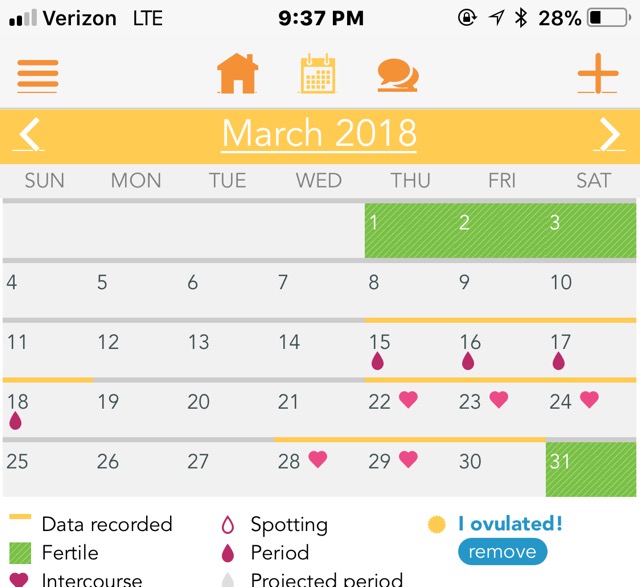Select March 26 in the calendar

[x=138, y=470]
